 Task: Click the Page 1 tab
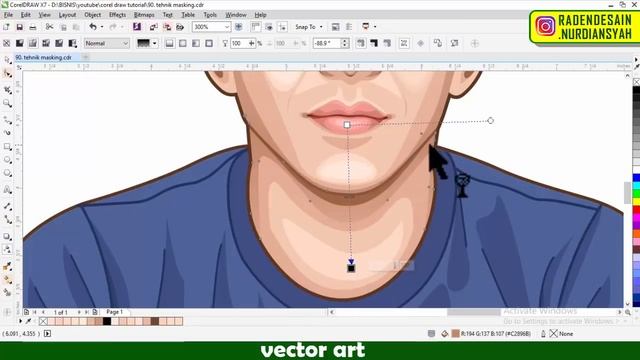tap(114, 312)
